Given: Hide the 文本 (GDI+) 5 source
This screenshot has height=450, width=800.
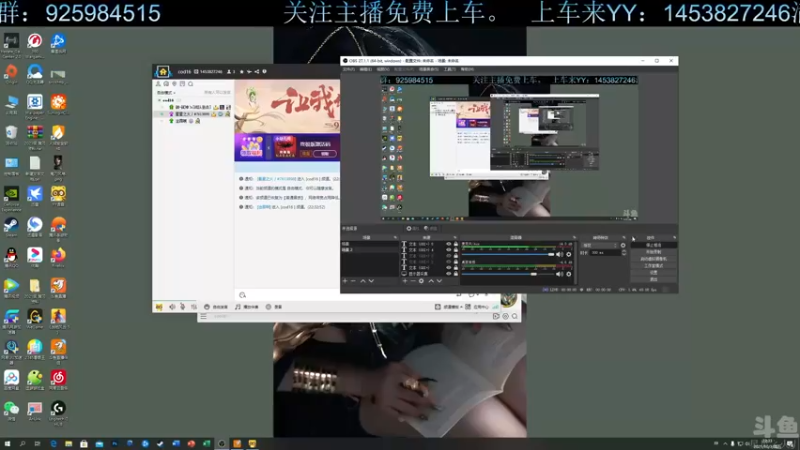Looking at the screenshot, I should (448, 244).
